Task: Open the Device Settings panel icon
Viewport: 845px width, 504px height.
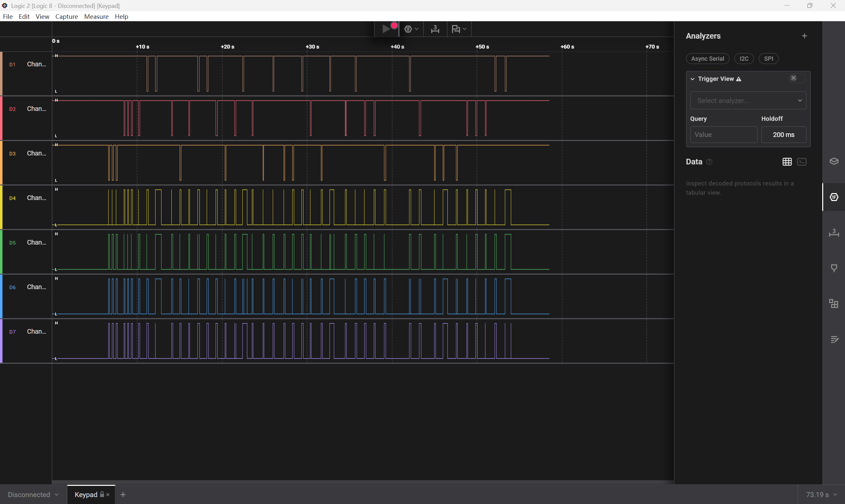Action: click(x=834, y=161)
